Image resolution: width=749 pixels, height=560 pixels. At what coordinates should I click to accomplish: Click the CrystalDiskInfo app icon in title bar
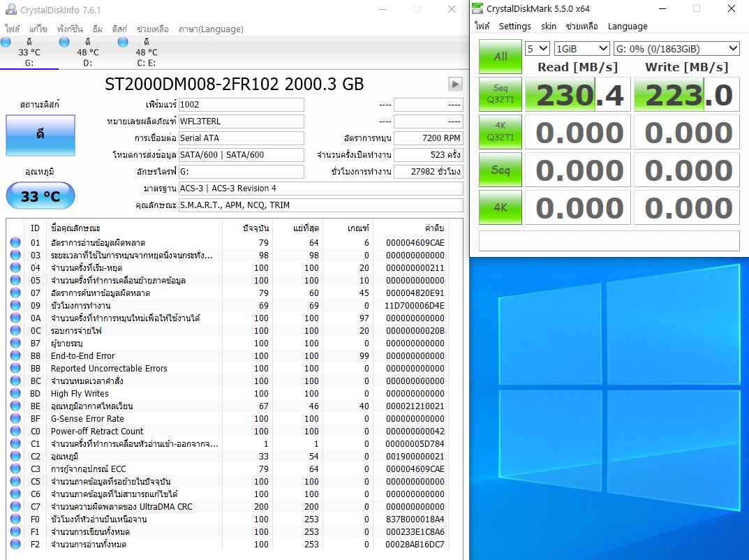click(x=10, y=9)
